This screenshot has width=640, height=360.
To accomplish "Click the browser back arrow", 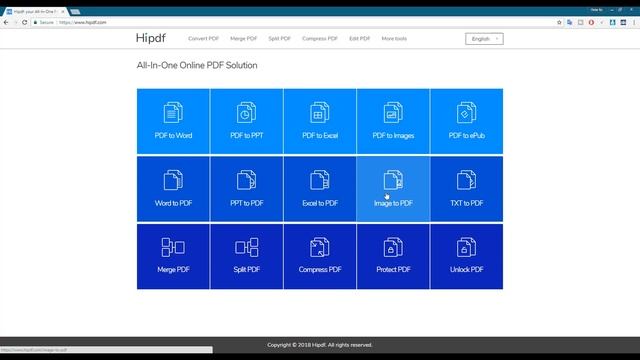I will click(6, 22).
